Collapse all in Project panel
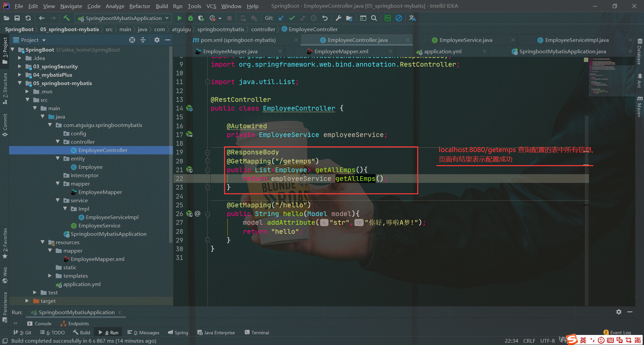644x345 pixels. click(x=143, y=40)
